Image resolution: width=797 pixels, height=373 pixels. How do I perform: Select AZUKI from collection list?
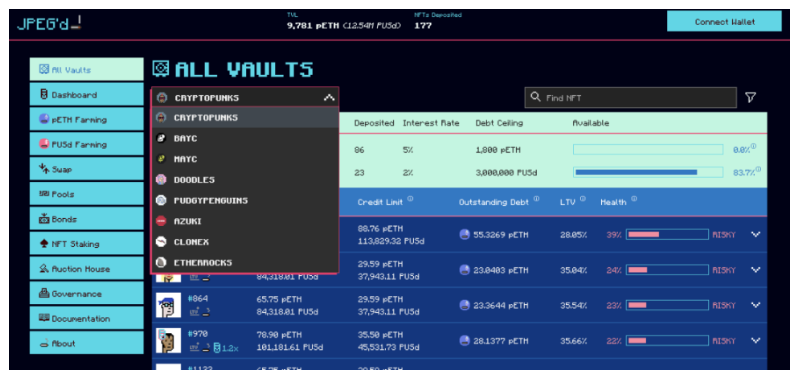(x=245, y=222)
